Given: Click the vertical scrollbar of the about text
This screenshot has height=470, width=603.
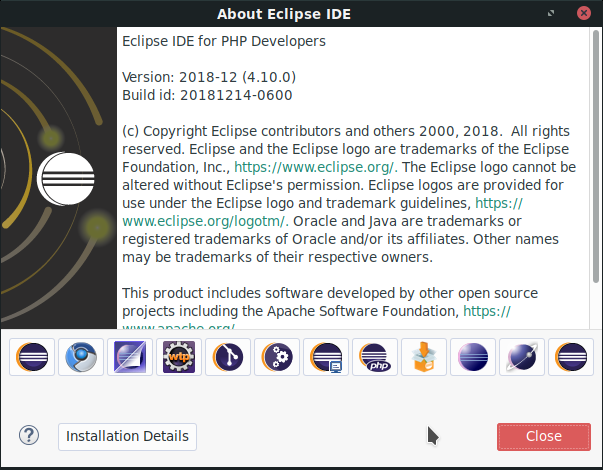Looking at the screenshot, I should click(596, 157).
